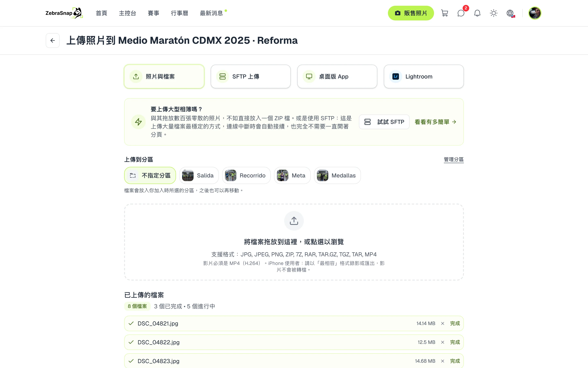The height and width of the screenshot is (368, 588).
Task: Remove DSC_04823.jpg with the X
Action: click(x=442, y=361)
